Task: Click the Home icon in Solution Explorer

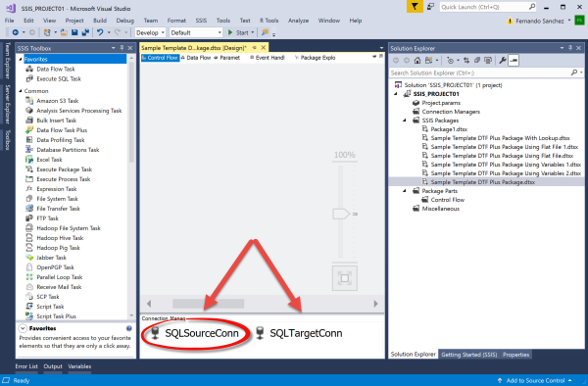Action: (x=417, y=61)
